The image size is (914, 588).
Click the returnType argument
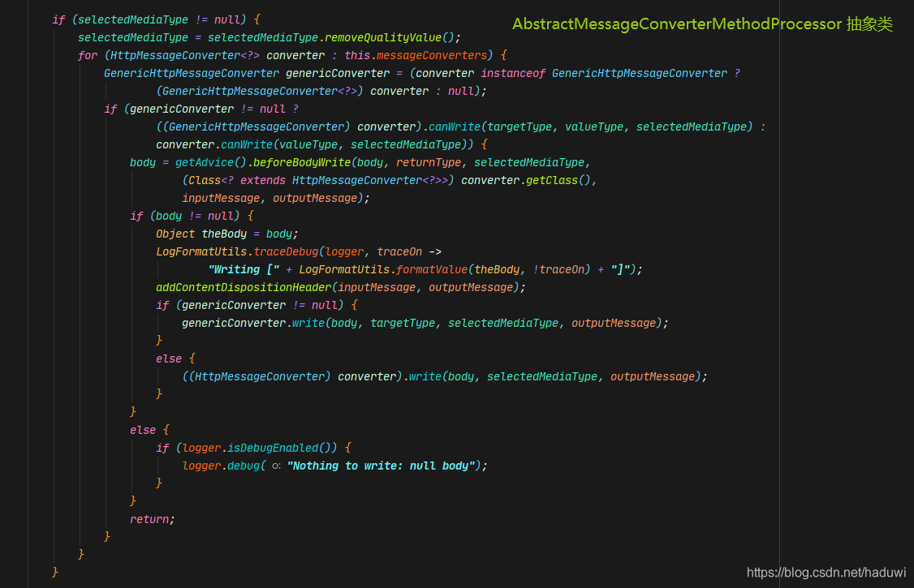coord(429,162)
